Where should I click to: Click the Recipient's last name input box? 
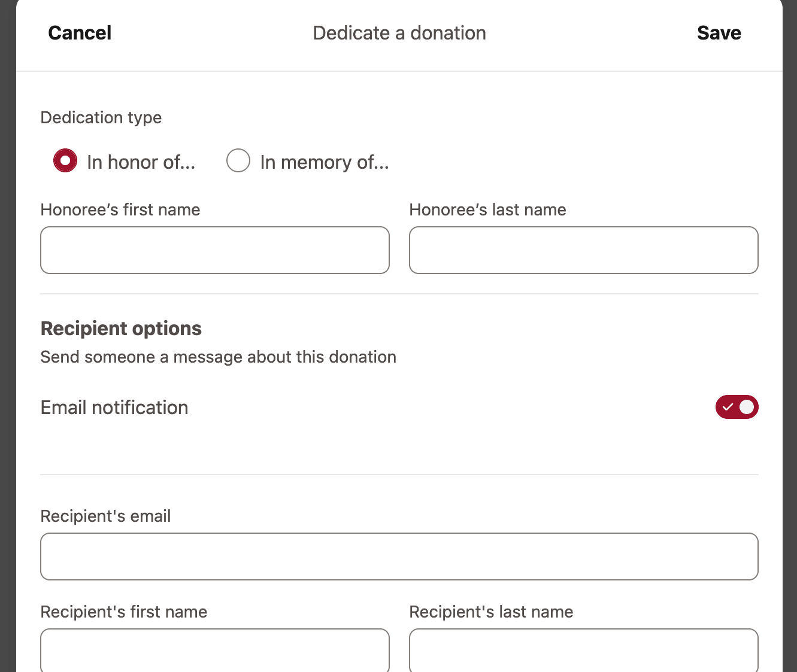[583, 650]
